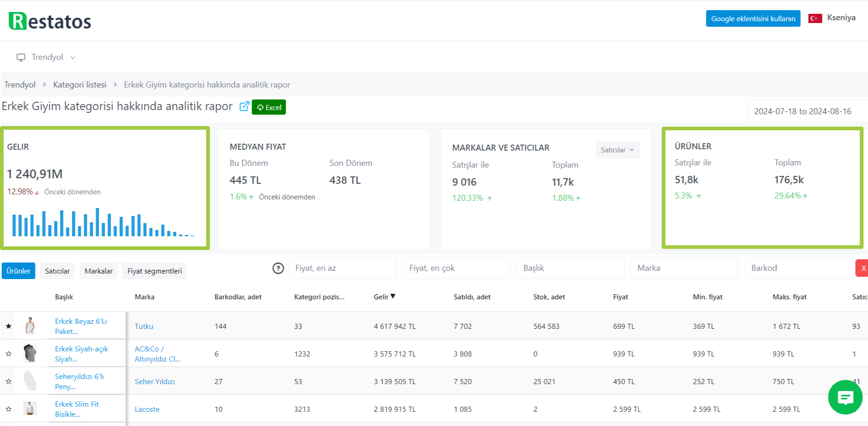This screenshot has width=868, height=426.
Task: Focus the Marka filter field
Action: [x=684, y=268]
